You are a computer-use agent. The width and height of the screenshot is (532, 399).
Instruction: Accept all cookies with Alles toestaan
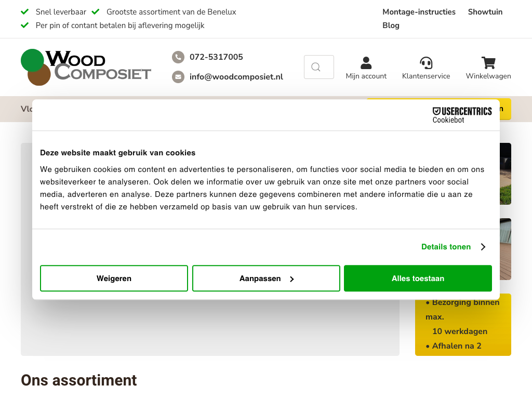coord(418,278)
